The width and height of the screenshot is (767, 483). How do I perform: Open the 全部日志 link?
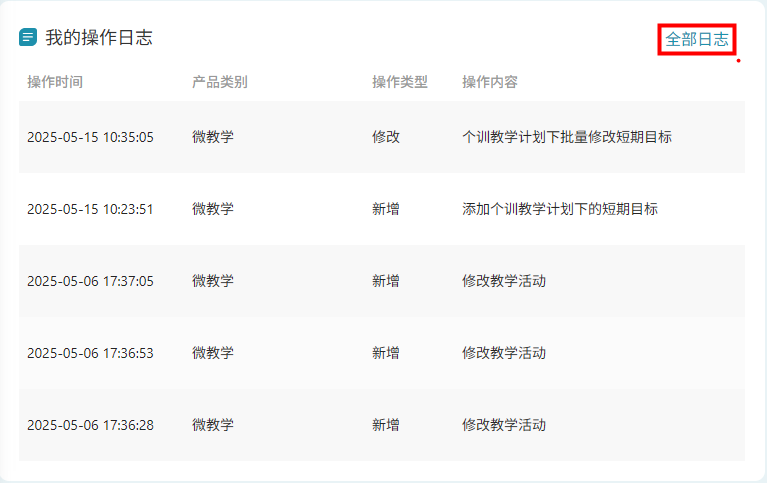click(697, 39)
